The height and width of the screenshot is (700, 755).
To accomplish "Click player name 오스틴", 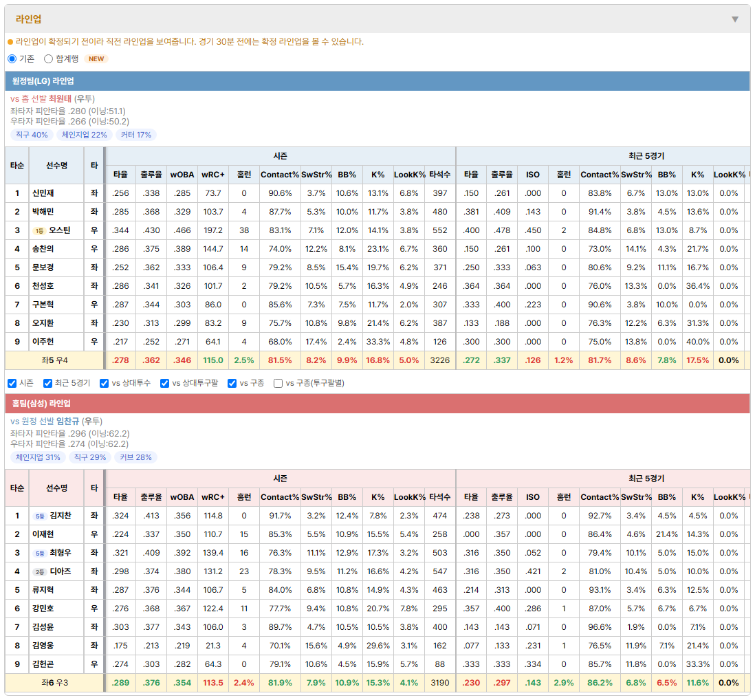I will (x=60, y=230).
